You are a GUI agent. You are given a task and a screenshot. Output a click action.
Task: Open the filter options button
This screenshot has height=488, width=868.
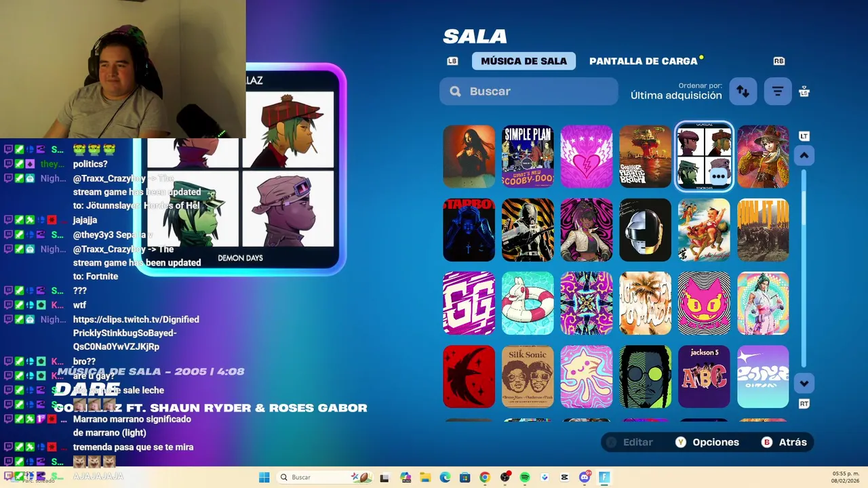pos(778,91)
